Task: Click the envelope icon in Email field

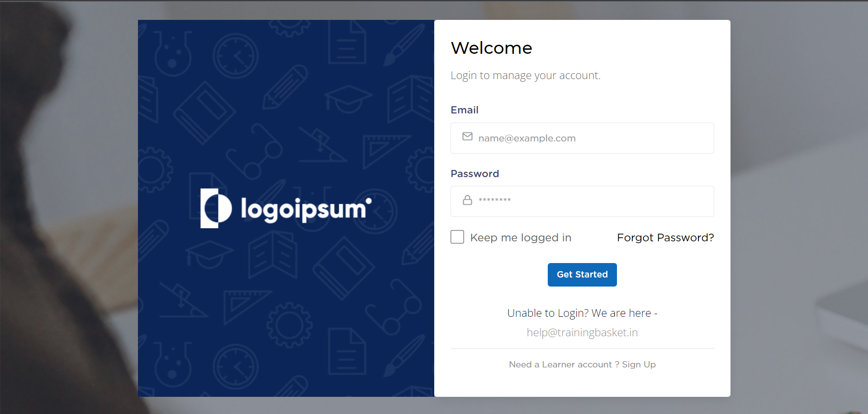Action: click(x=467, y=136)
